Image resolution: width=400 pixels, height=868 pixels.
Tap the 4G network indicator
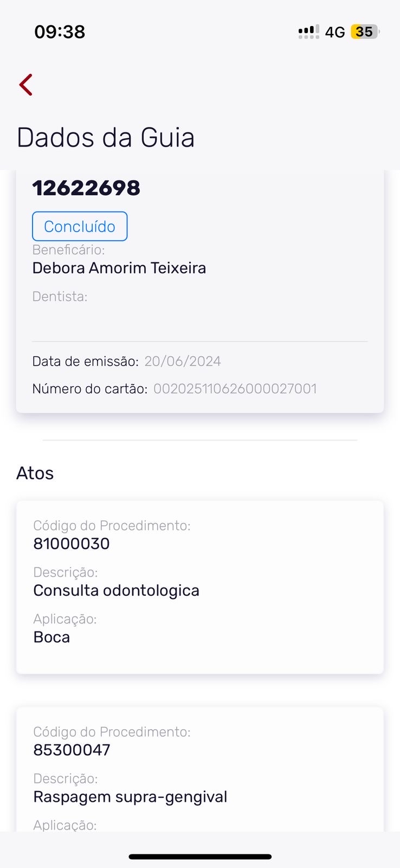point(335,33)
